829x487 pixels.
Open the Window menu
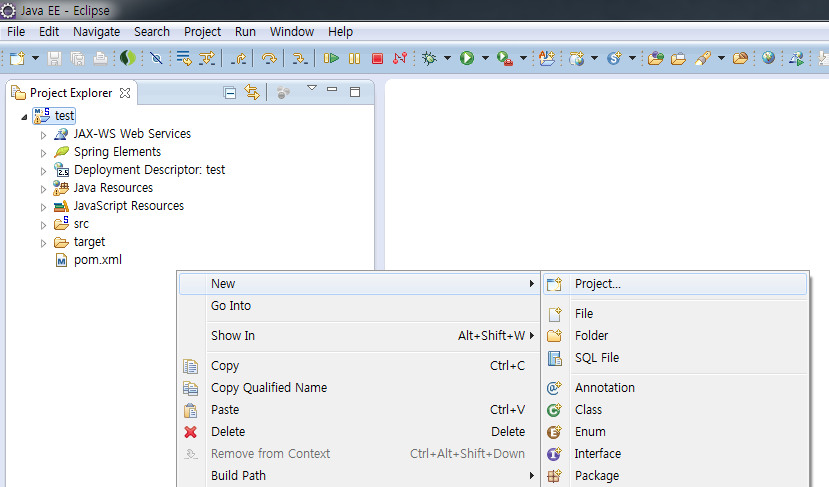292,32
